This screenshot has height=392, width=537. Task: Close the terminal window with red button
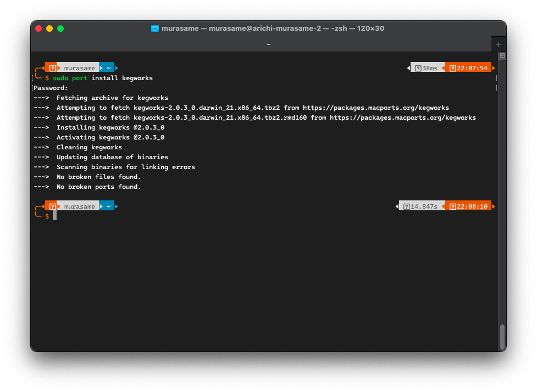coord(38,29)
